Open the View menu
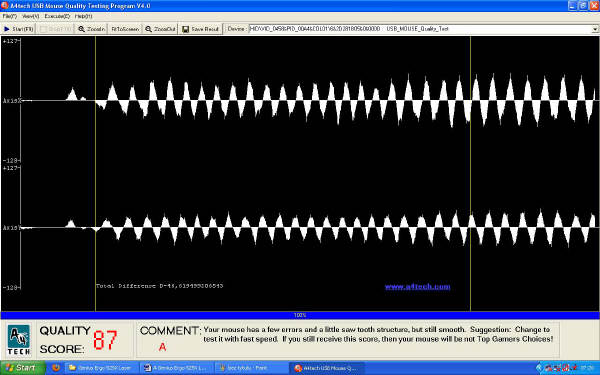Image resolution: width=600 pixels, height=375 pixels. pos(30,16)
